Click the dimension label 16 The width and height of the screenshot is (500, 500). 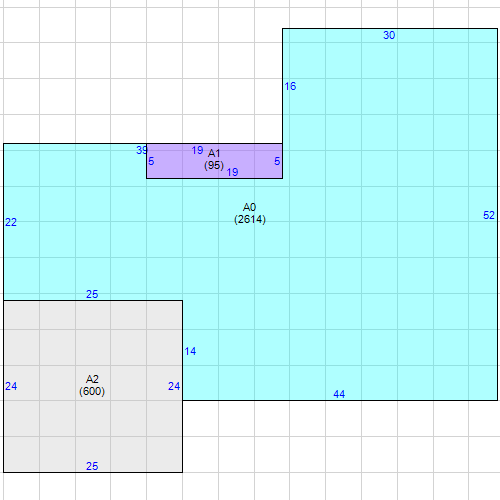tap(290, 86)
